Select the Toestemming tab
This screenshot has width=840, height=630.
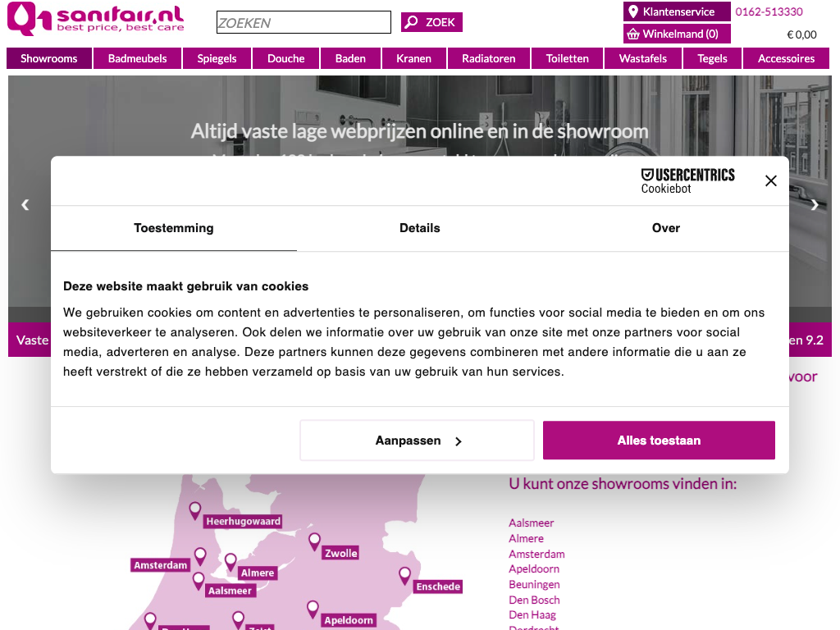point(174,228)
